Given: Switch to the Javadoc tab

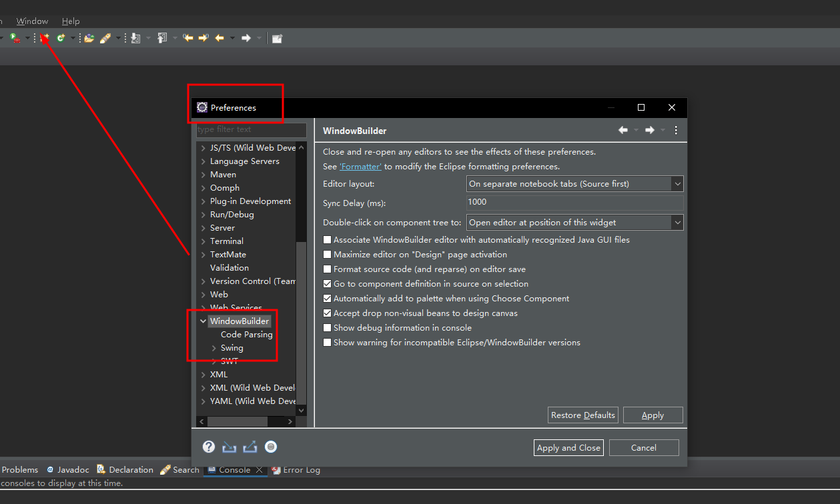Looking at the screenshot, I should click(x=67, y=469).
